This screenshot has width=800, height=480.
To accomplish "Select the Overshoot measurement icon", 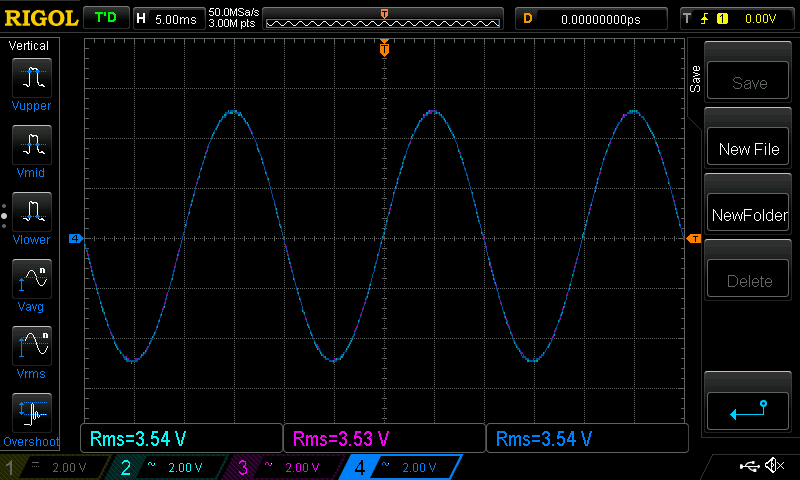I will pyautogui.click(x=32, y=413).
